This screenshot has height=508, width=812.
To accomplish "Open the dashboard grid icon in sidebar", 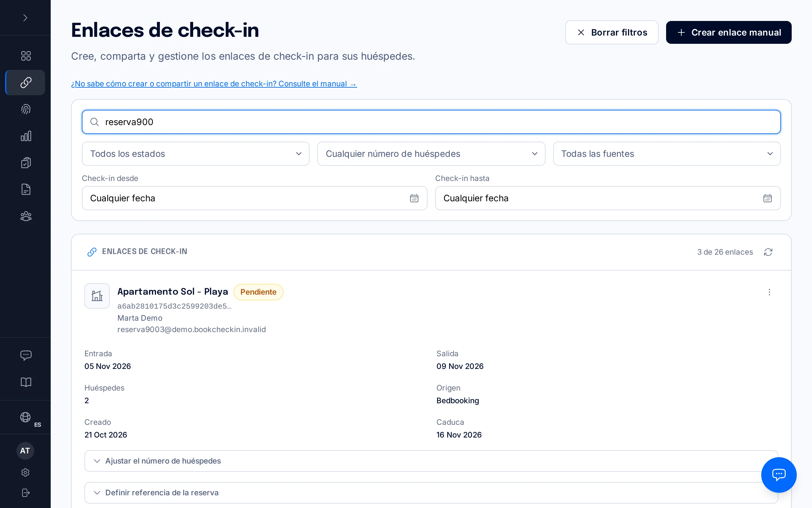I will (26, 56).
